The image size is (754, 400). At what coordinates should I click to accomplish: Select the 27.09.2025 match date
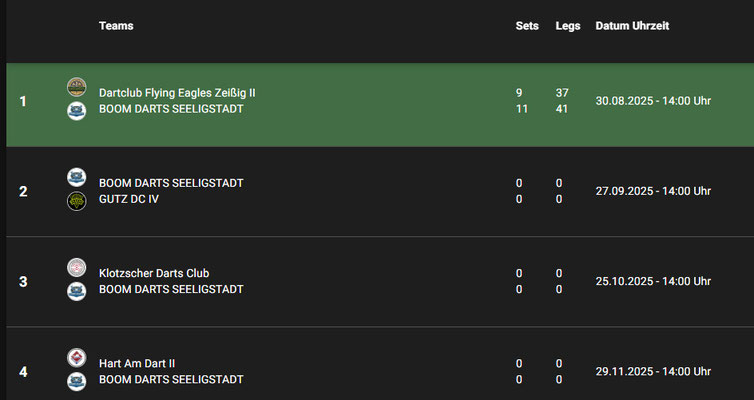(653, 191)
